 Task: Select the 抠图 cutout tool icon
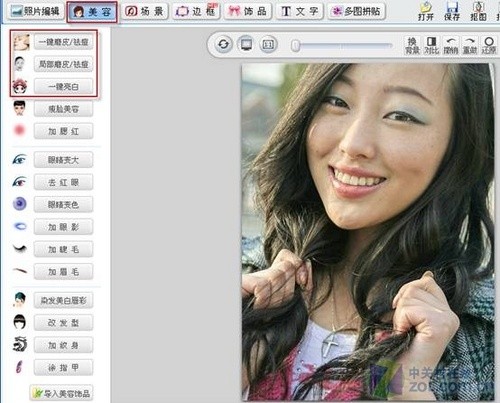point(478,12)
